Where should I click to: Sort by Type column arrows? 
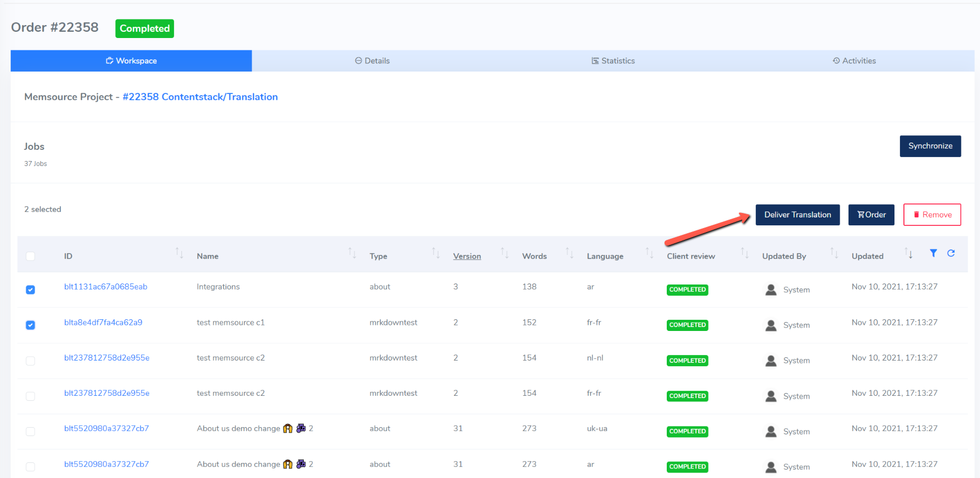(x=435, y=253)
